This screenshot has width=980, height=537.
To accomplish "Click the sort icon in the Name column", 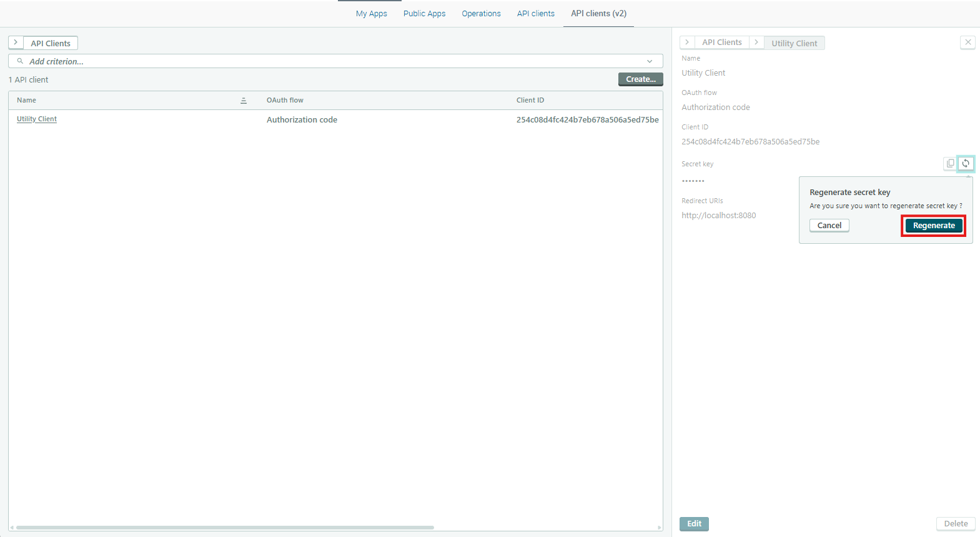I will tap(244, 101).
